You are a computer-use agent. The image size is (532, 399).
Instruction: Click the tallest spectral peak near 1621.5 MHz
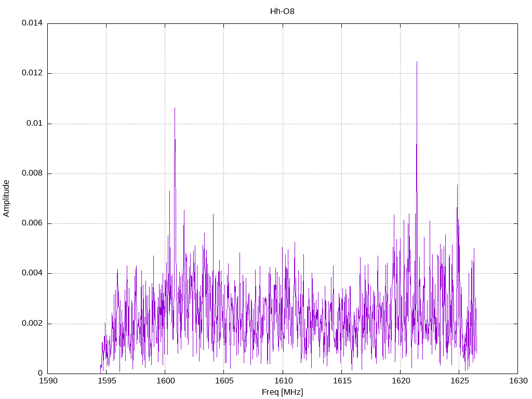pyautogui.click(x=417, y=62)
